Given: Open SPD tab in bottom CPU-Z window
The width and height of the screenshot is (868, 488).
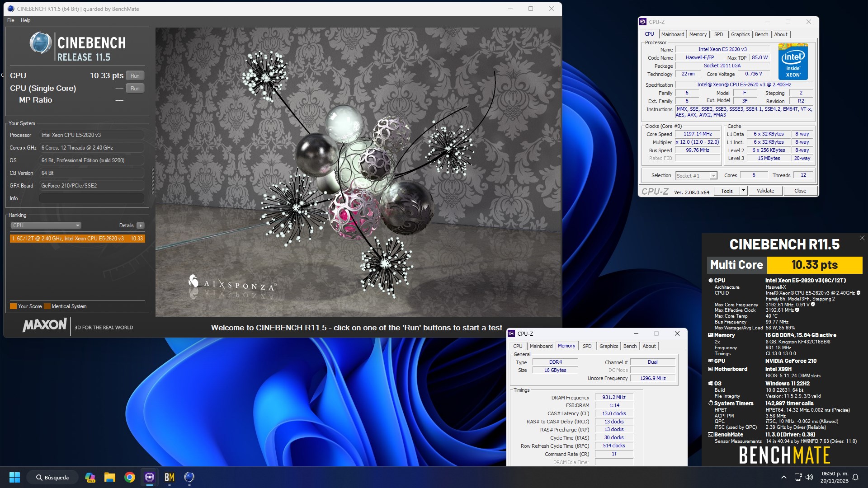Looking at the screenshot, I should pyautogui.click(x=587, y=346).
